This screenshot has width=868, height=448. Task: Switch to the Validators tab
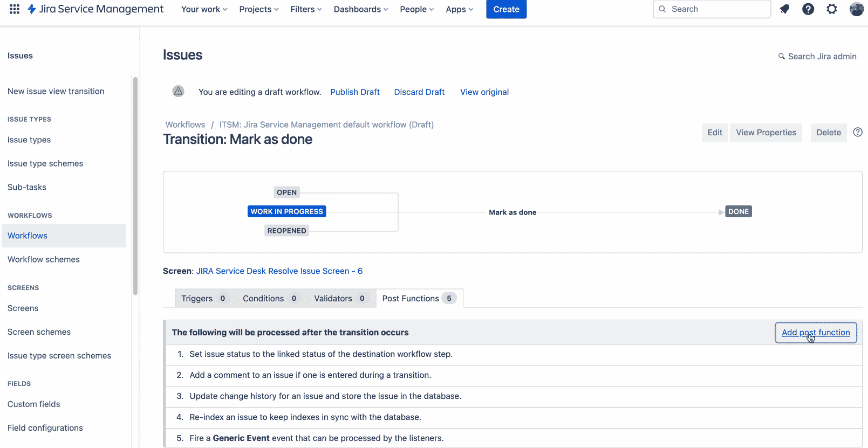click(341, 298)
